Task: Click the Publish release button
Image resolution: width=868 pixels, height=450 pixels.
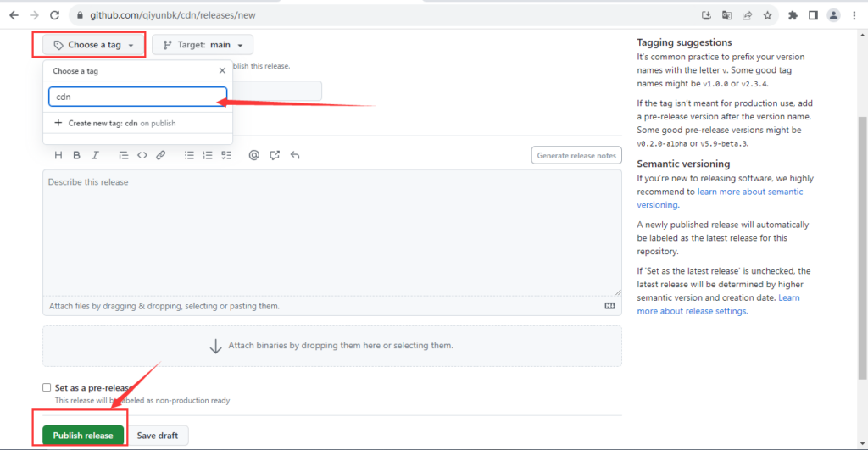Action: (83, 436)
